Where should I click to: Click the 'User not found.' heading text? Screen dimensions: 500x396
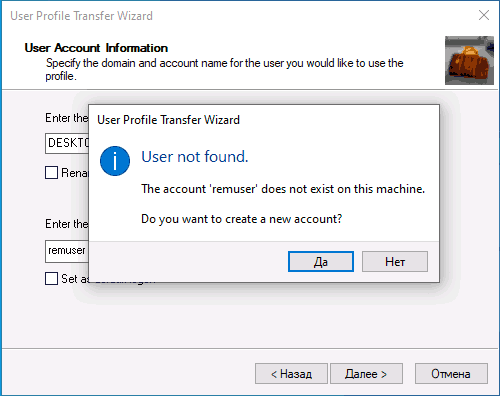click(x=195, y=157)
